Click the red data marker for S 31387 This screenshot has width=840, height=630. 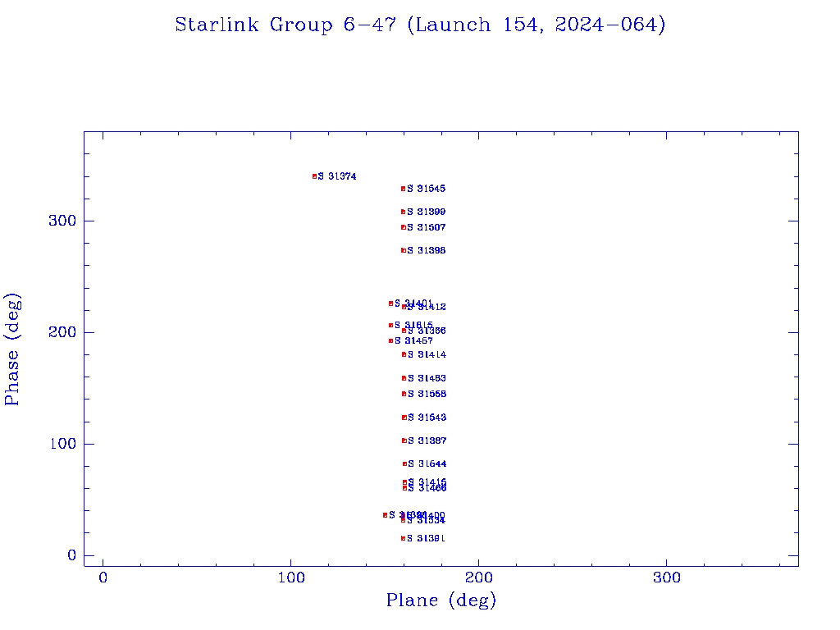tap(404, 441)
